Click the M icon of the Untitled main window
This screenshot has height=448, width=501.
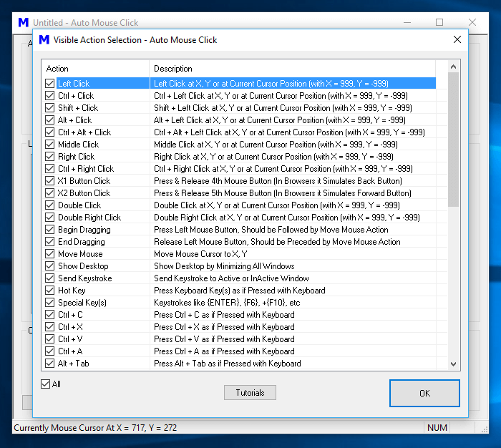(24, 22)
